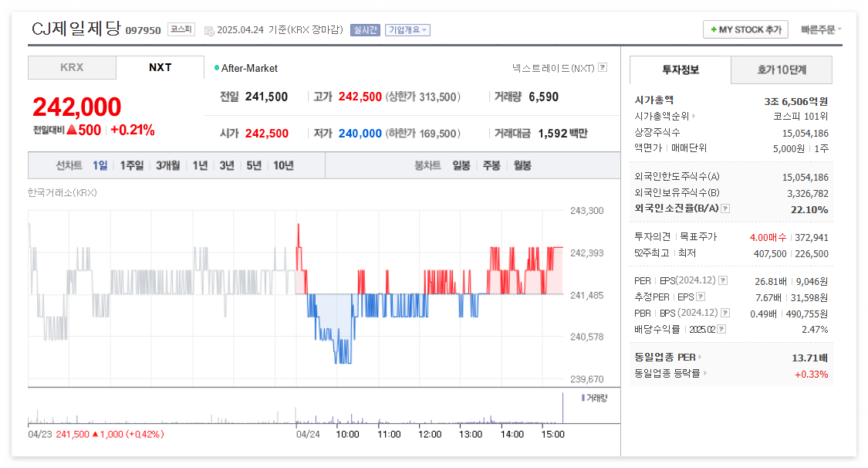Open the EPS(2024.12) help tooltip icon
The image size is (868, 468).
tap(721, 281)
